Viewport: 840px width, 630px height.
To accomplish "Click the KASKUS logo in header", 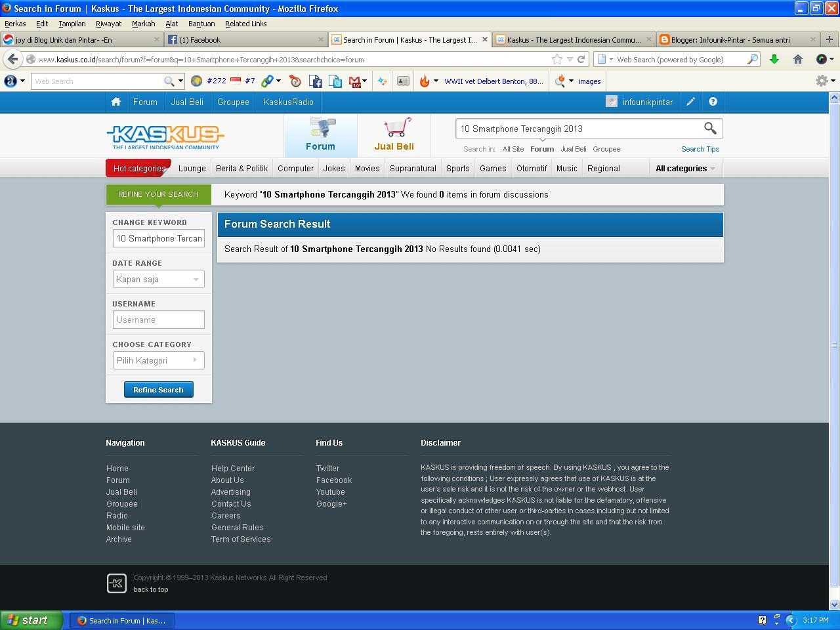I will point(165,136).
